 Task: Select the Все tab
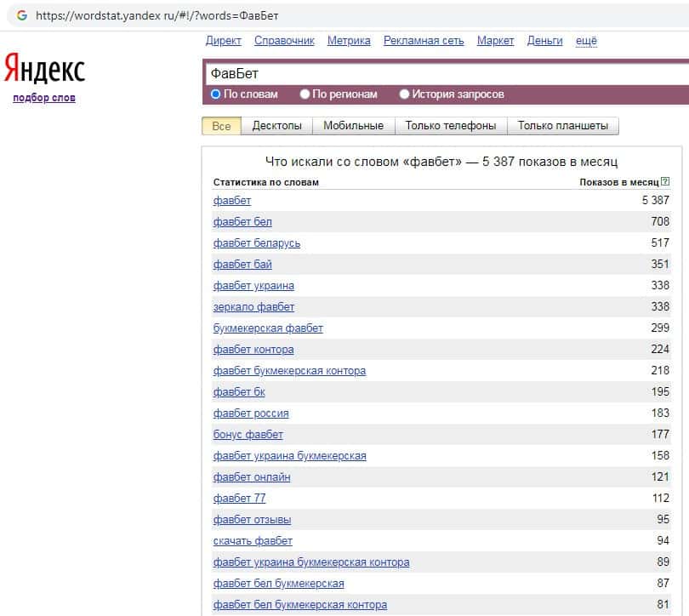[x=221, y=126]
